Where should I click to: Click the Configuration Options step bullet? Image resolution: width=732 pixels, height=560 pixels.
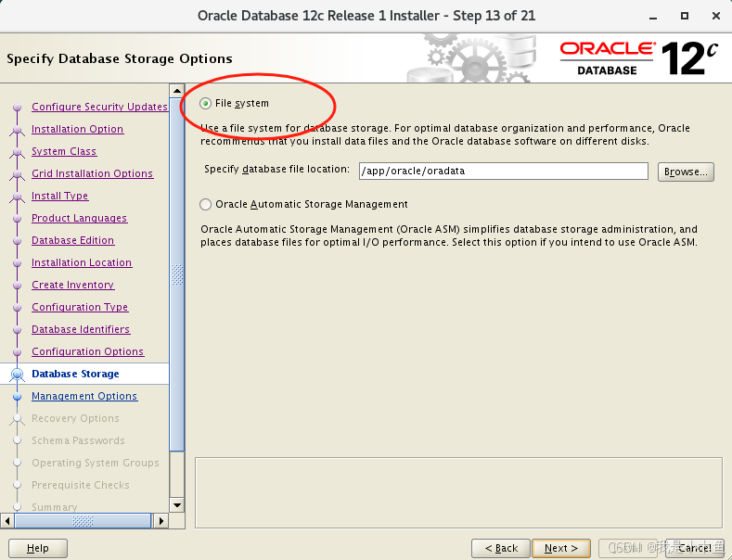click(18, 352)
